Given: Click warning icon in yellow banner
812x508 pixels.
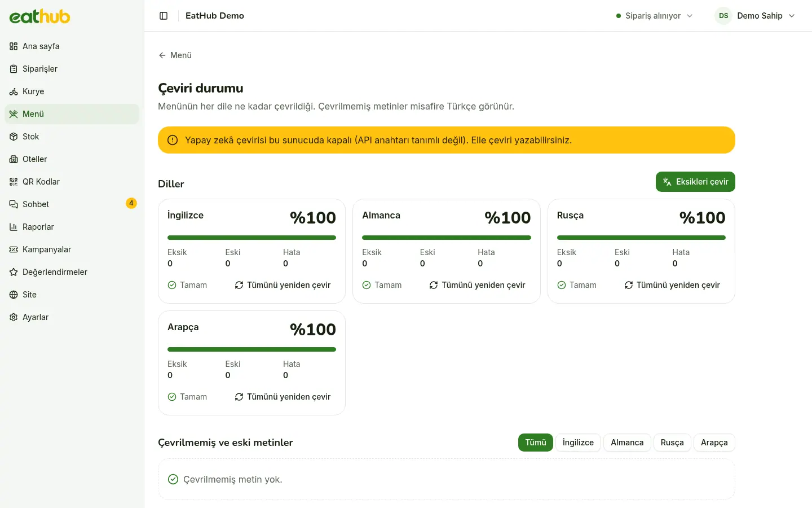Looking at the screenshot, I should tap(173, 140).
